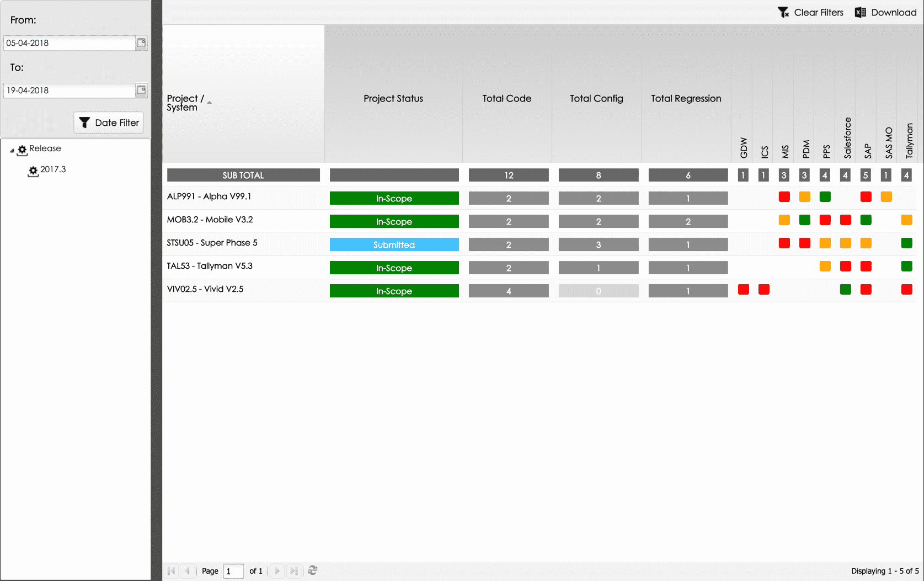Go to the last page
Image resolution: width=924 pixels, height=581 pixels.
pos(294,571)
